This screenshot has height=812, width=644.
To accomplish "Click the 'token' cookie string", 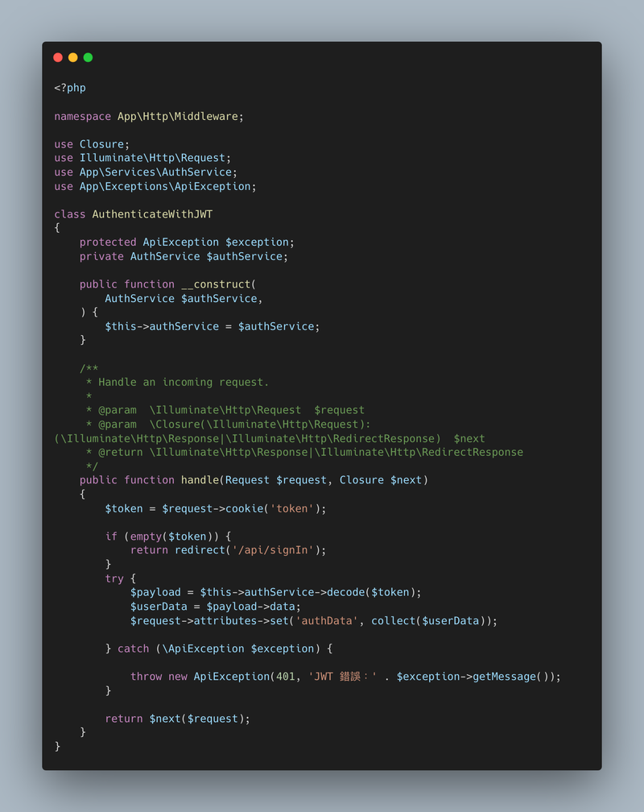I will click(292, 508).
